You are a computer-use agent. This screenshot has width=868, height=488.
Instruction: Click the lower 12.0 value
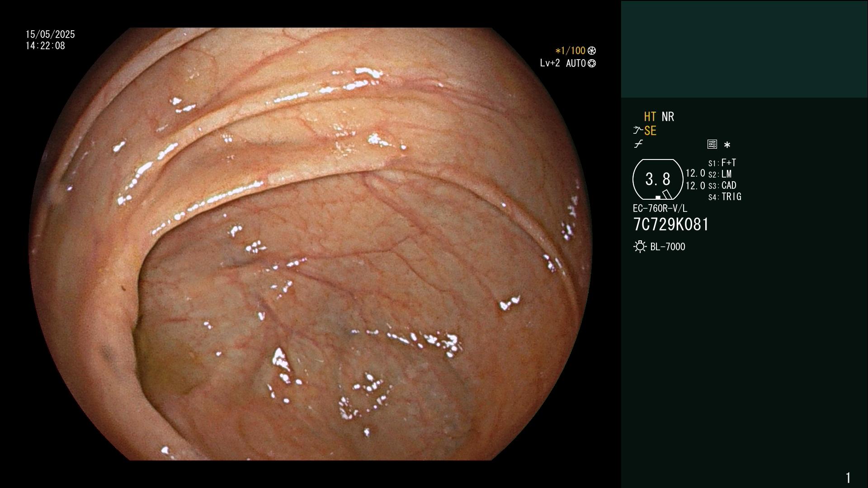tap(695, 186)
